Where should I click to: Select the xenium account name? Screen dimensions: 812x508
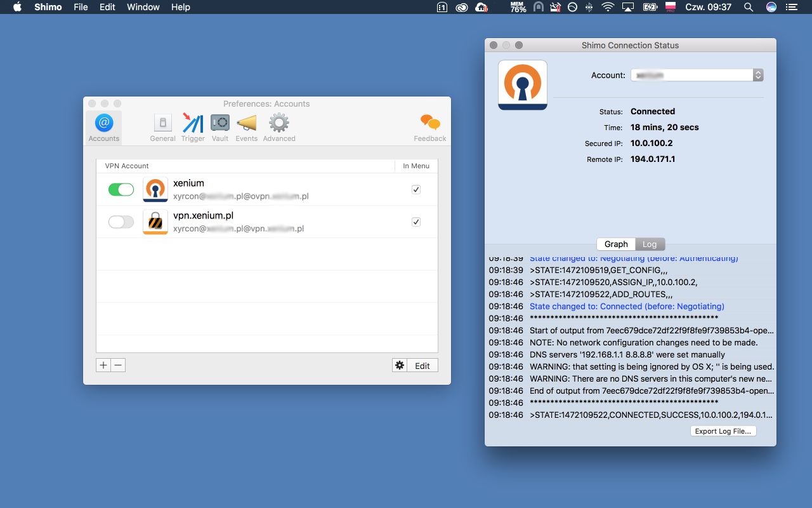[188, 183]
